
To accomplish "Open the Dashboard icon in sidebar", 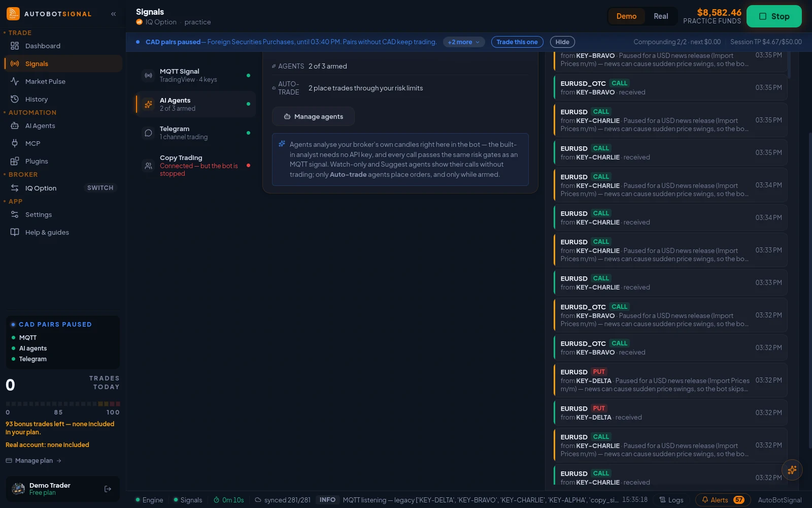I will 15,46.
